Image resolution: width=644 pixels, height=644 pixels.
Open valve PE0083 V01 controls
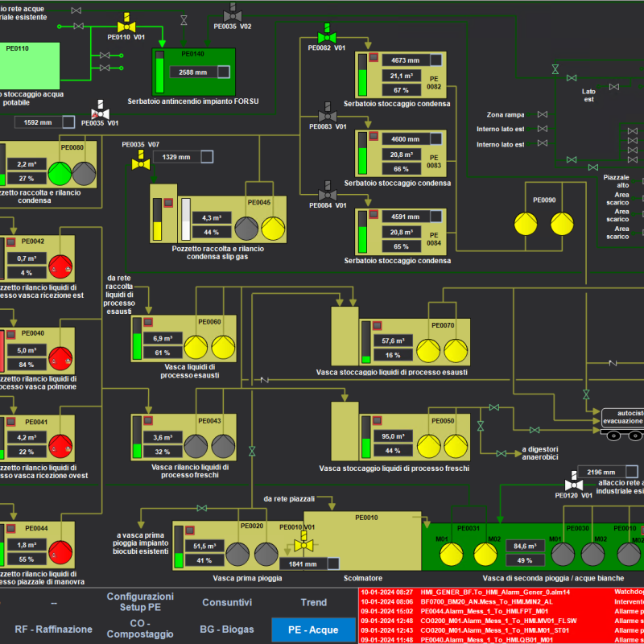[328, 113]
